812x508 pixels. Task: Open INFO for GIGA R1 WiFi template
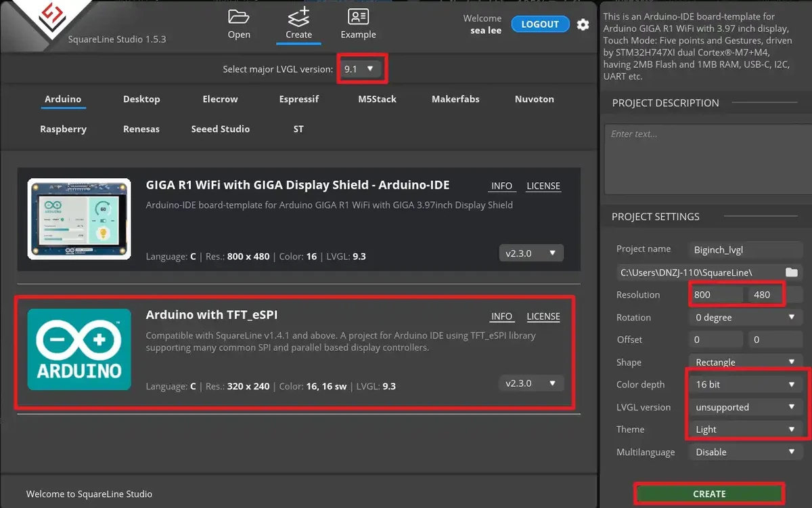tap(501, 186)
